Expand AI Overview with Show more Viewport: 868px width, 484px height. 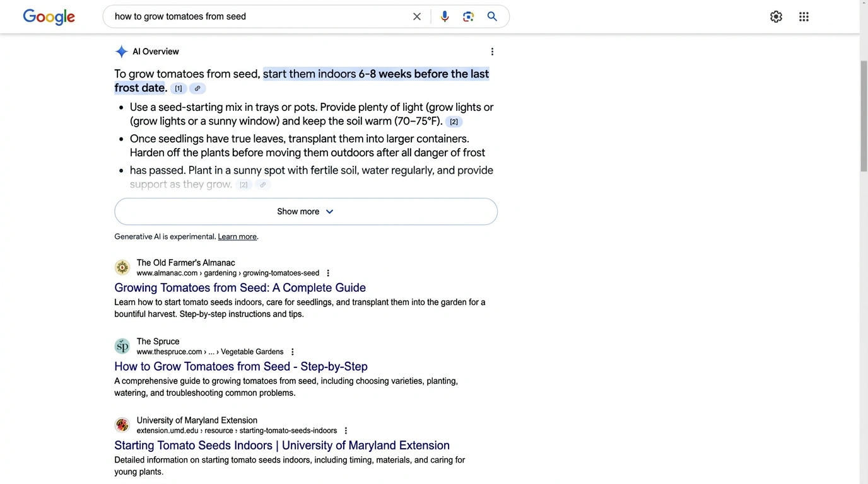click(306, 212)
